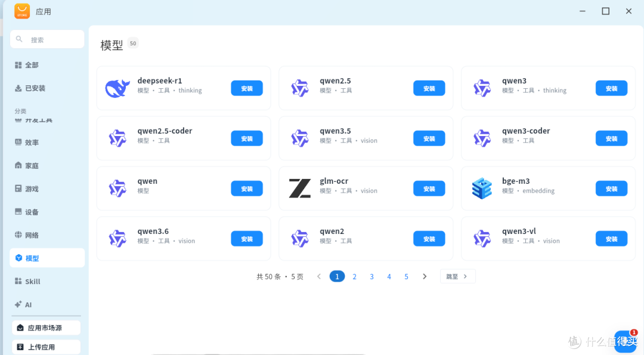Install qwen3-vl model
The image size is (644, 355).
[x=612, y=239]
